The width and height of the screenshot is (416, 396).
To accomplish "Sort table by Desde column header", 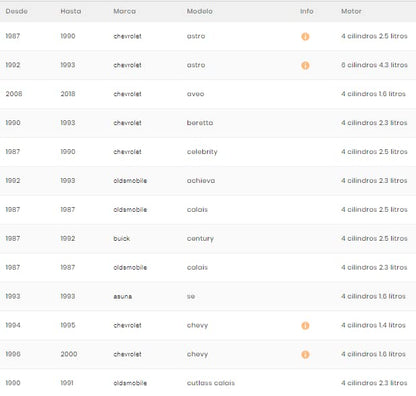I will coord(17,11).
